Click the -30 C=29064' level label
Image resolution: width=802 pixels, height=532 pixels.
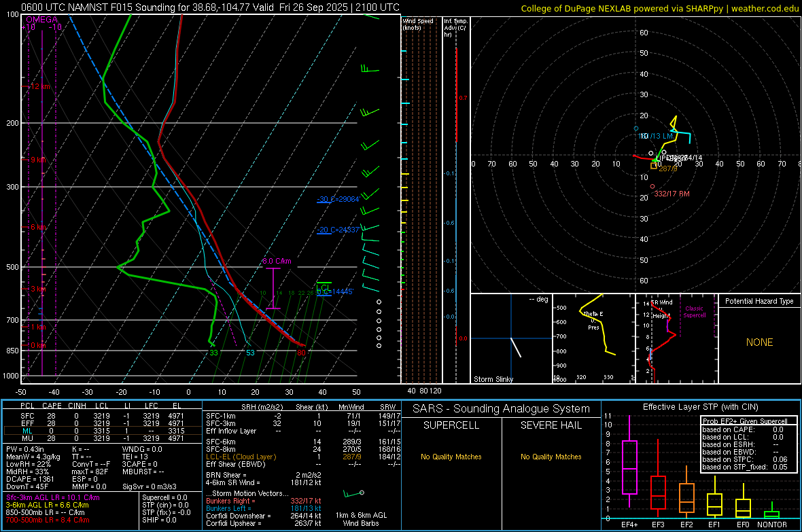click(338, 199)
